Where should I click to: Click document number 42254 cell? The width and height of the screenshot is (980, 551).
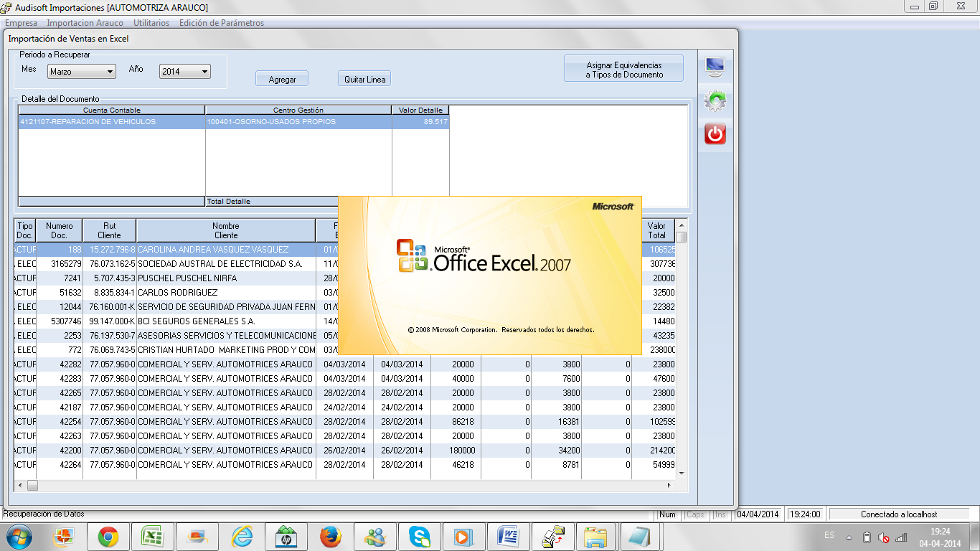click(x=60, y=422)
